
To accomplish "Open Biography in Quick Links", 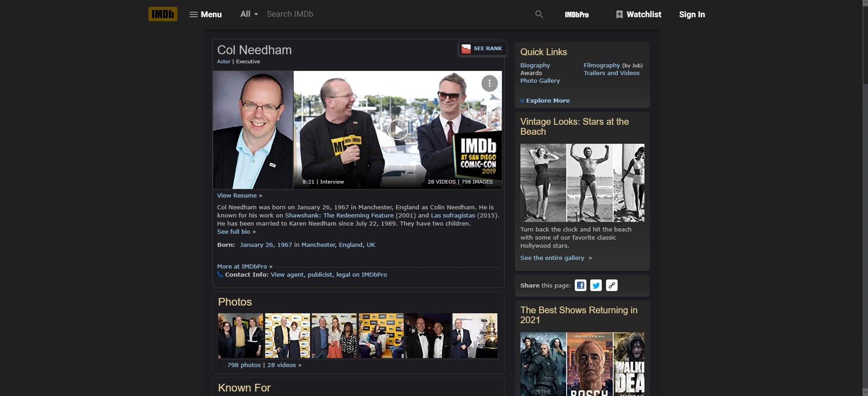I will click(535, 65).
